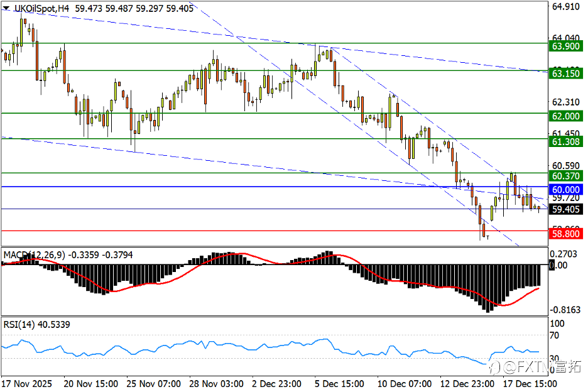Click the 25 Nov 07:00 time label
The height and width of the screenshot is (392, 588).
click(x=153, y=384)
